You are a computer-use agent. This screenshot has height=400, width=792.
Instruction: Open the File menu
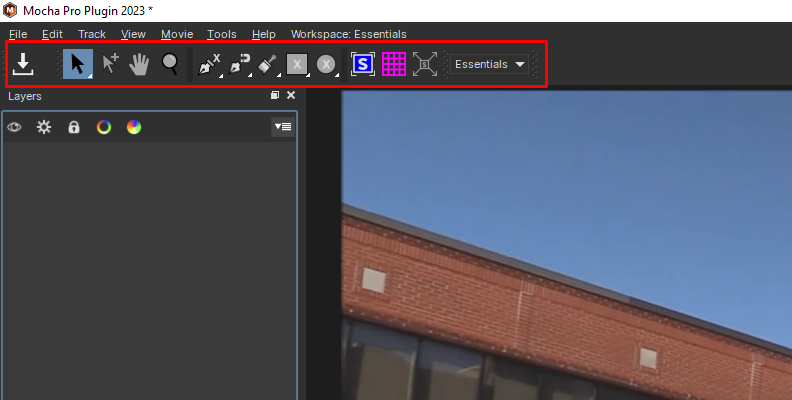(18, 34)
